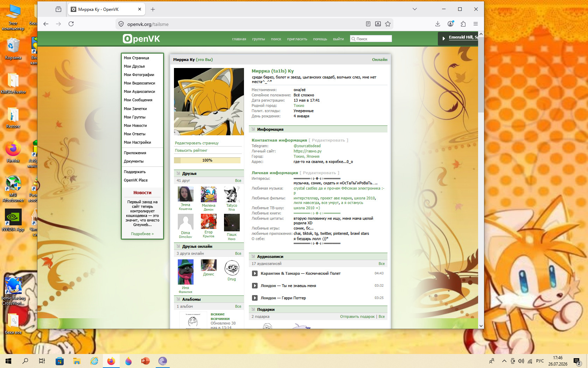
Task: Play the Emerald Hill header audio player
Action: point(443,38)
